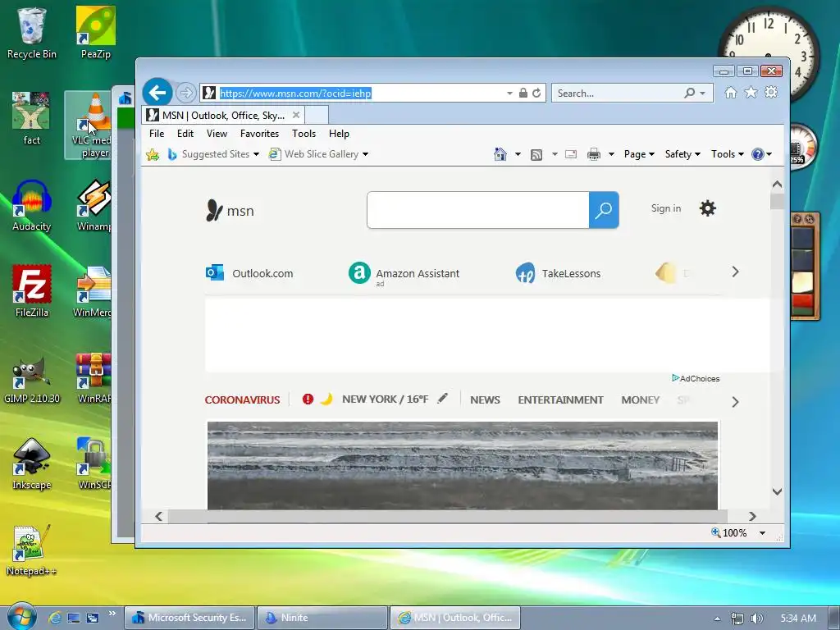Click the refresh icon in address bar
This screenshot has height=630, width=840.
point(536,94)
